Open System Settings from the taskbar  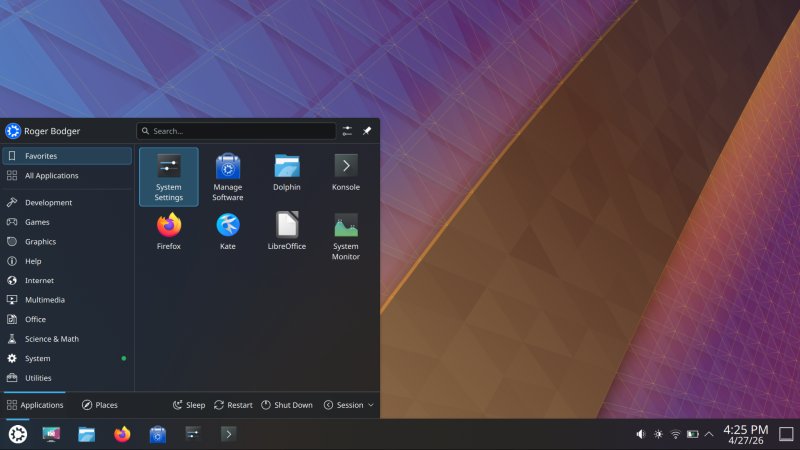pyautogui.click(x=193, y=434)
